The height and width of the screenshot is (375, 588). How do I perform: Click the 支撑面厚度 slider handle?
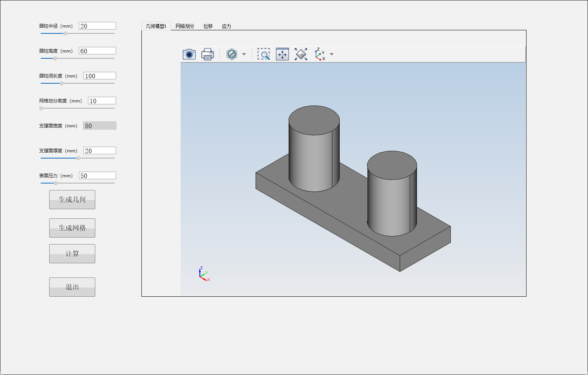78,158
